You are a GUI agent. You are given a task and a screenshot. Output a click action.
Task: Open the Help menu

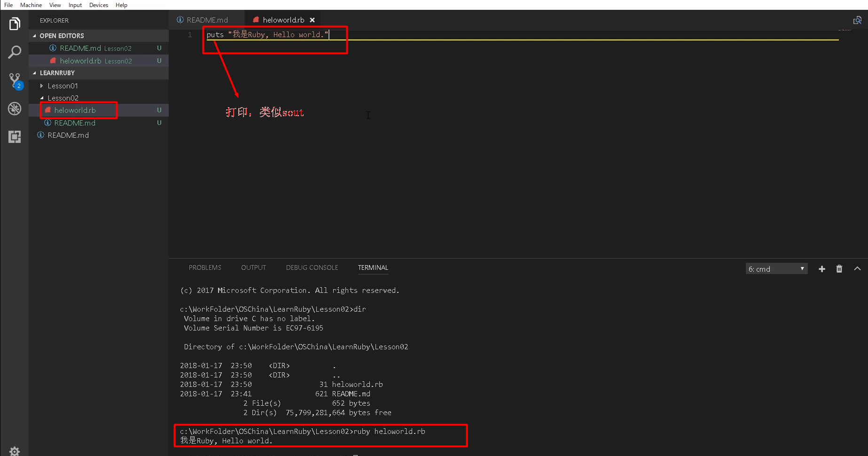[x=121, y=5]
